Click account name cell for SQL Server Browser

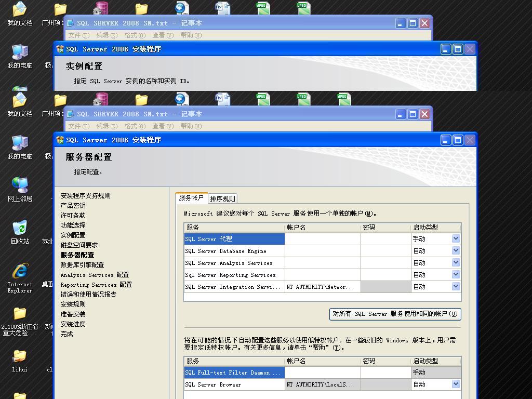[x=322, y=384]
